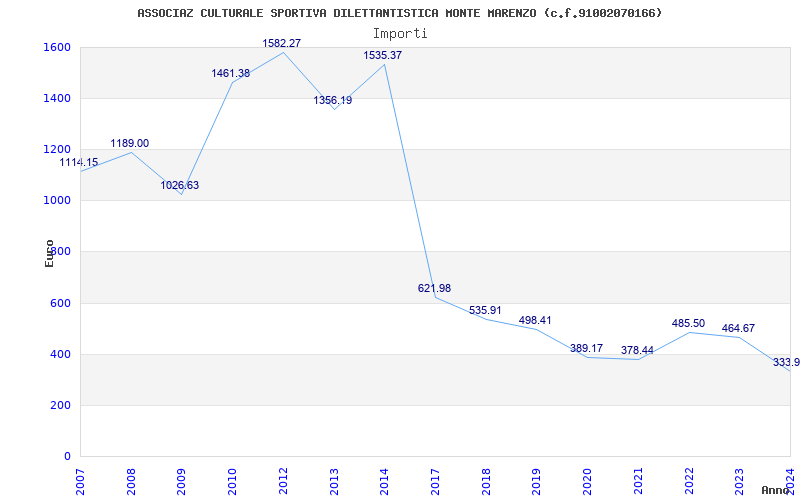Click the 2012 x-axis year label
Screen dimensions: 800x500
coord(283,482)
